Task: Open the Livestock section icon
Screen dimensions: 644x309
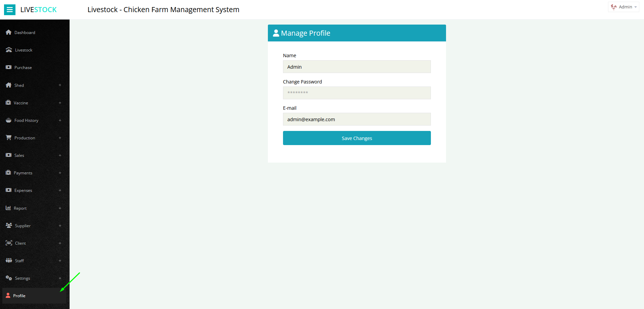Action: 8,49
